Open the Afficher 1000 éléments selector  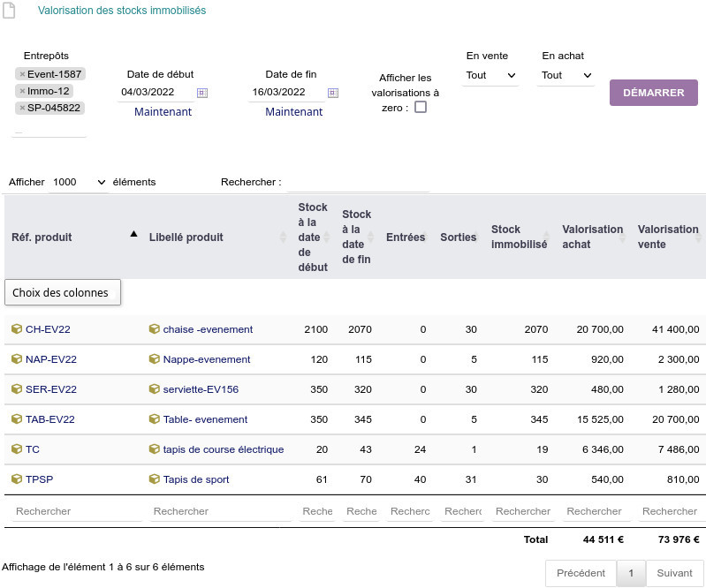click(79, 182)
